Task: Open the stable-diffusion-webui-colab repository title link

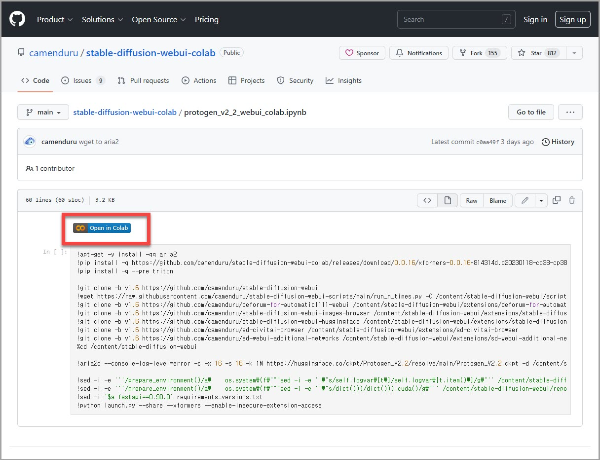Action: click(x=151, y=53)
